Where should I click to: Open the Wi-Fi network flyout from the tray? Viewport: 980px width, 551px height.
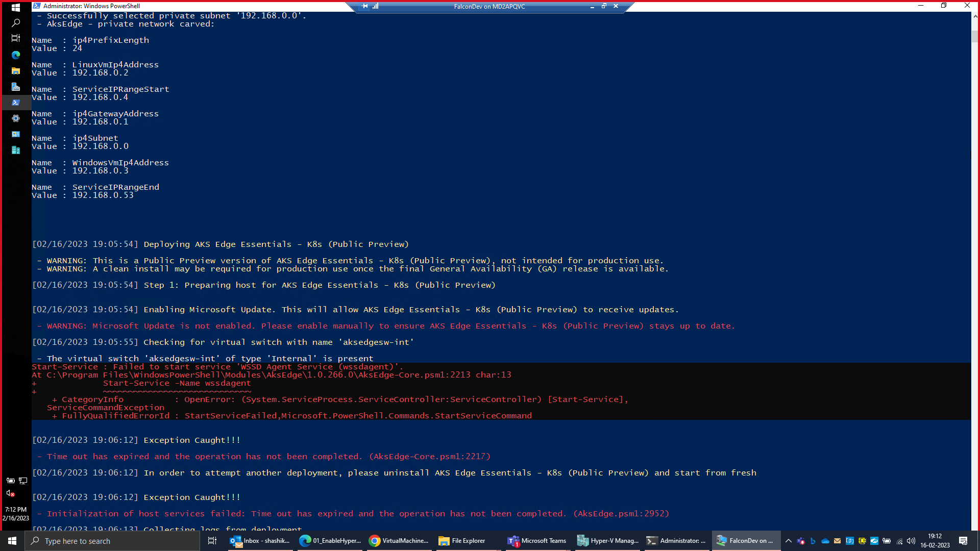[899, 541]
